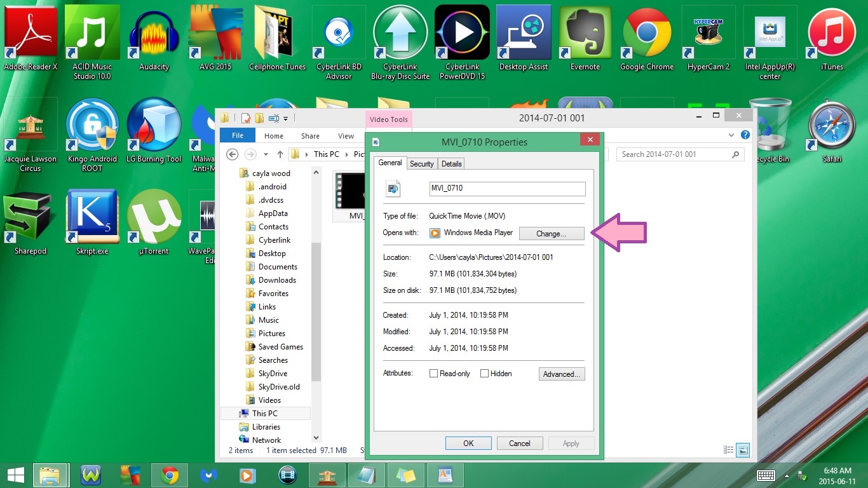
Task: Select This PC in navigation pane
Action: point(265,414)
